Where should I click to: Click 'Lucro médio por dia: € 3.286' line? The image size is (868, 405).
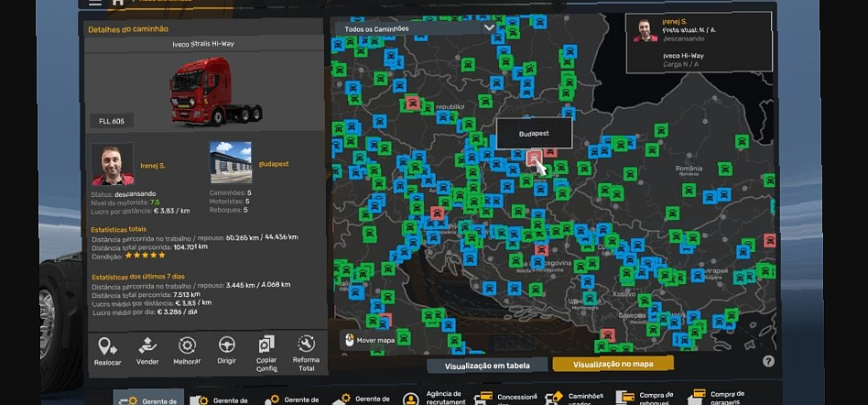tap(145, 312)
